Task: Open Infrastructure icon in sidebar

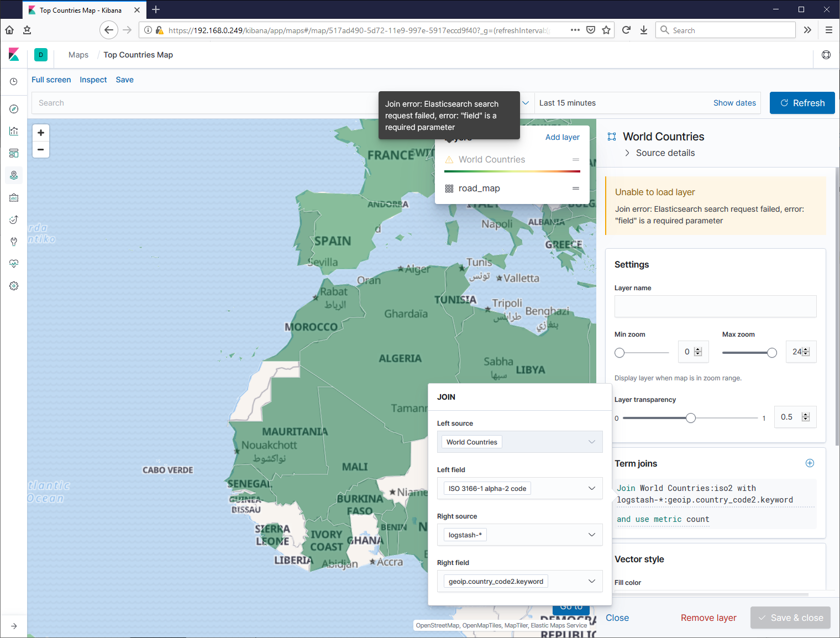Action: (x=14, y=197)
